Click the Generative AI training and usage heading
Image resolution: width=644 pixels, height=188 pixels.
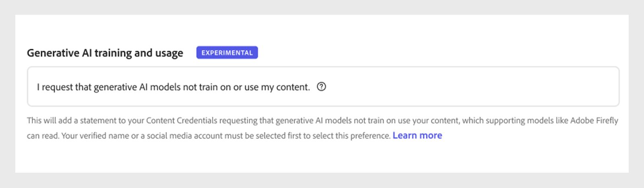tap(105, 53)
